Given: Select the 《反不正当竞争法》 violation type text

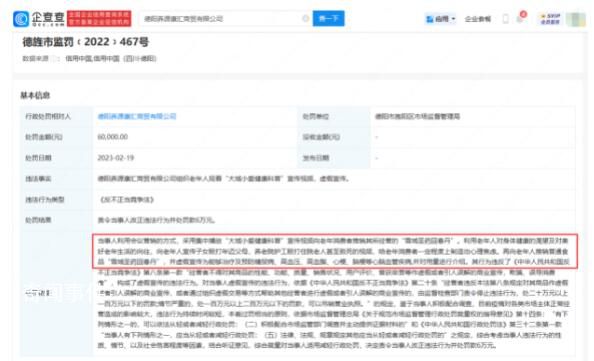Looking at the screenshot, I should (127, 199).
